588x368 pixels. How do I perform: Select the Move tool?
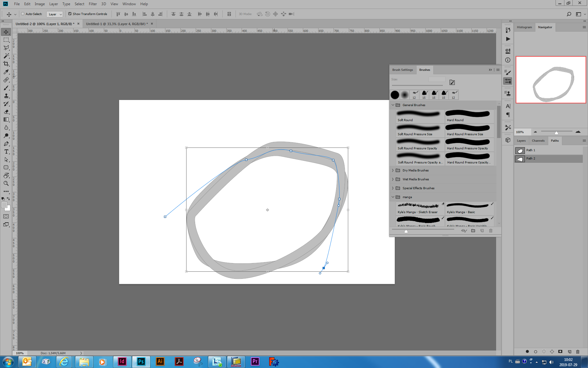point(6,32)
